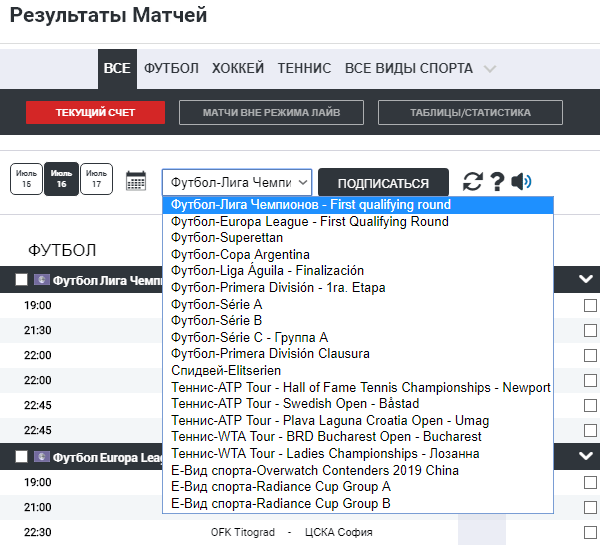Check the 21:00 match row box
This screenshot has height=545, width=600.
(590, 507)
